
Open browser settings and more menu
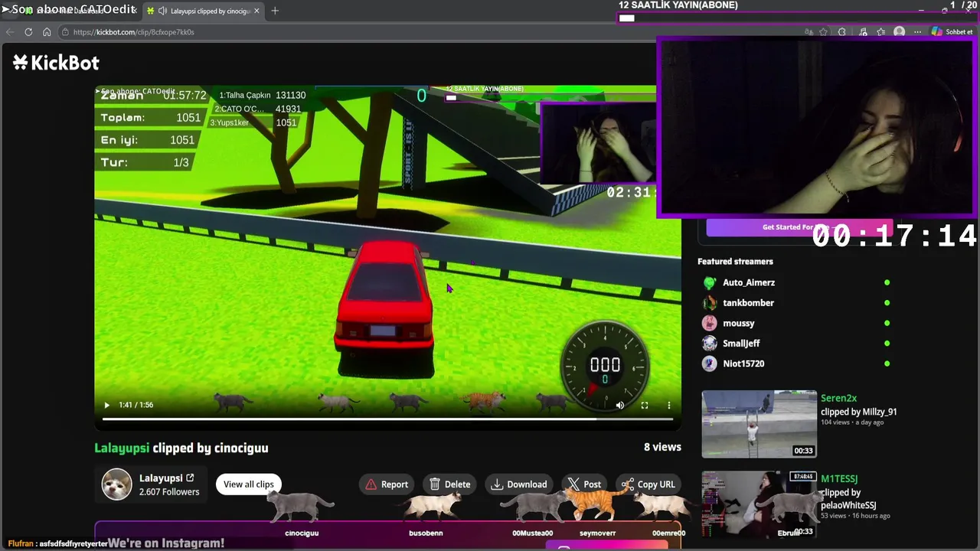(918, 32)
